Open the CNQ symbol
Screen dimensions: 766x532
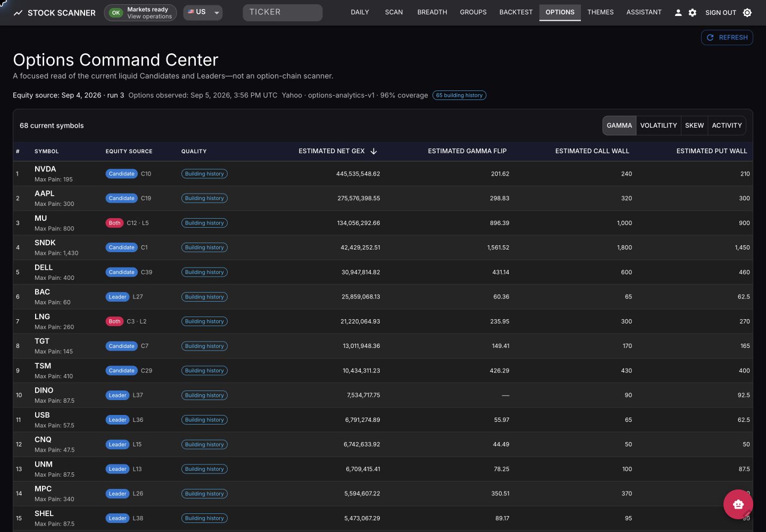click(43, 439)
